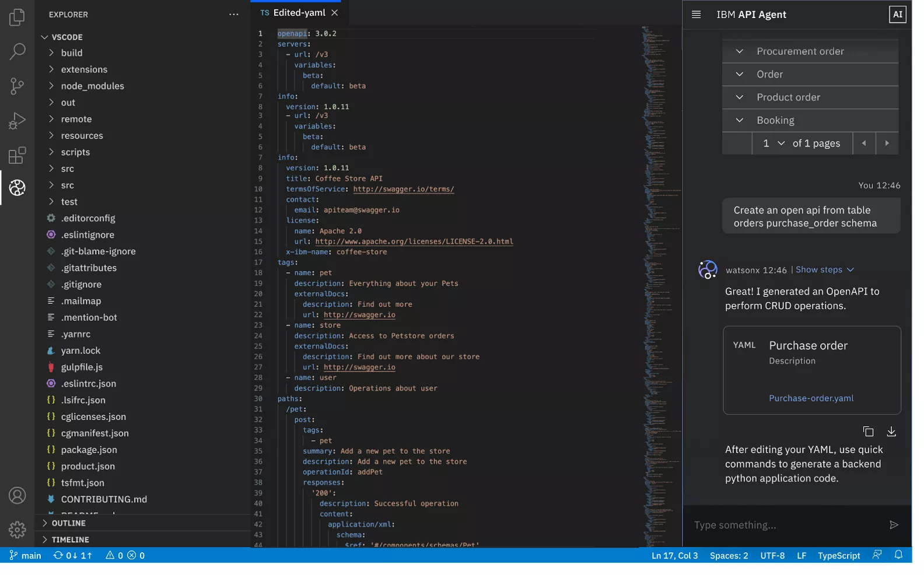Expand Show steps in watsonx reply
The image size is (924, 575).
tap(824, 269)
